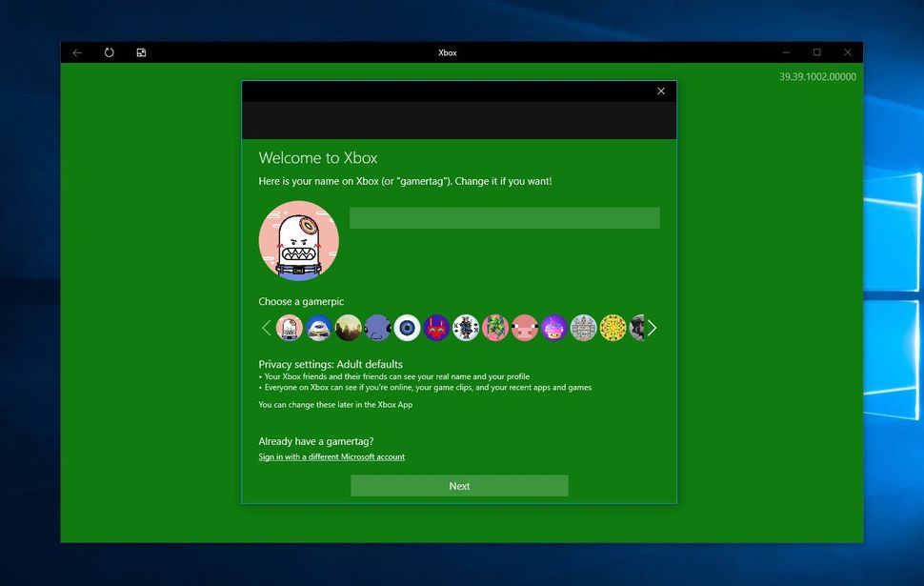The height and width of the screenshot is (586, 924).
Task: Sign in with a different Microsoft account
Action: 331,456
